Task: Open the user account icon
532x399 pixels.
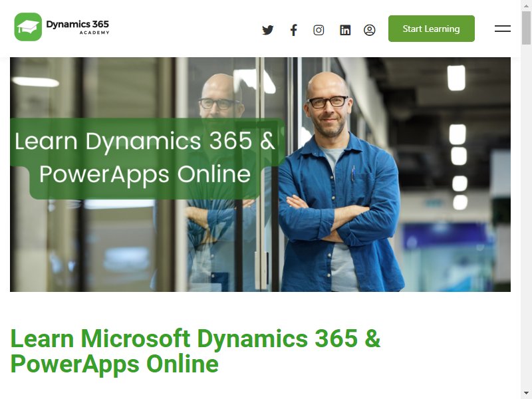Action: click(x=370, y=30)
